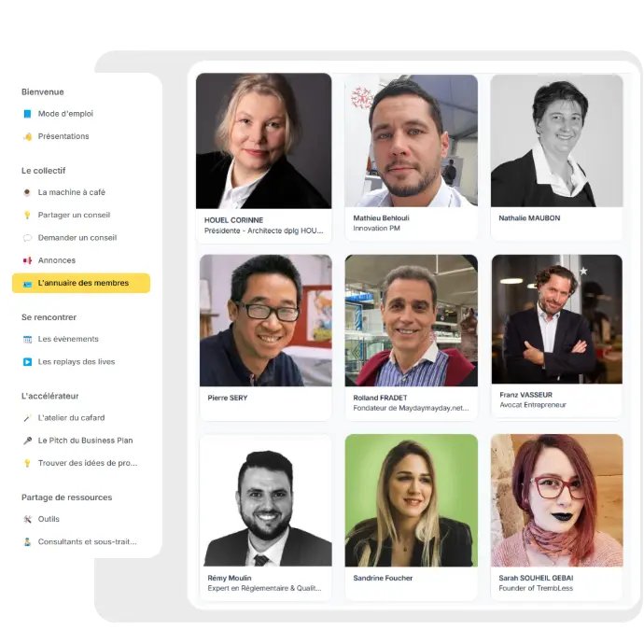
Task: Open Mathieu Behlouli's profile name link
Action: (381, 218)
